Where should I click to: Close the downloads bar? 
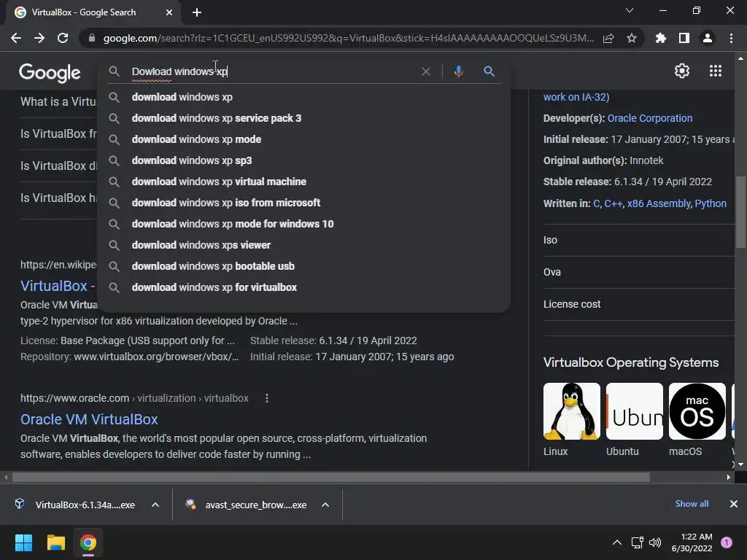tap(734, 504)
